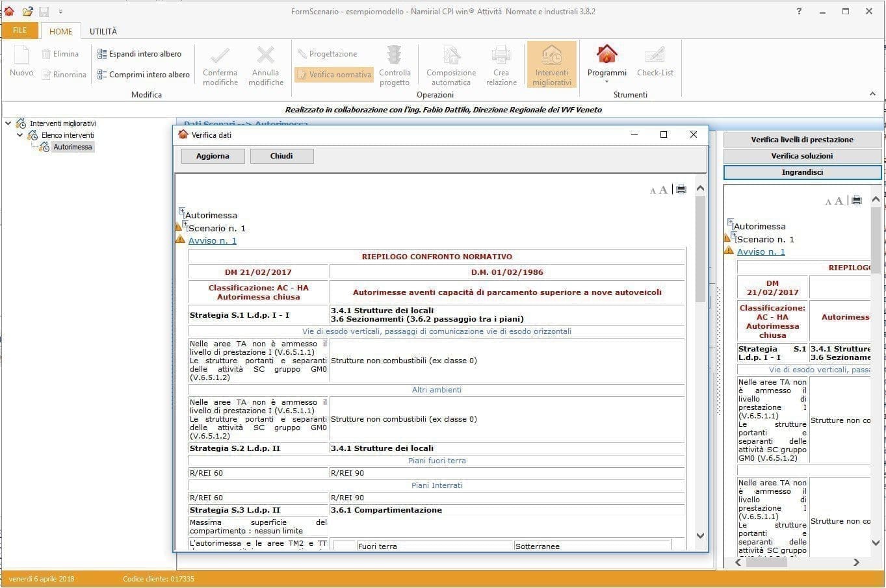Select Autorimessa item in the left tree
This screenshot has height=588, width=886.
coord(73,147)
